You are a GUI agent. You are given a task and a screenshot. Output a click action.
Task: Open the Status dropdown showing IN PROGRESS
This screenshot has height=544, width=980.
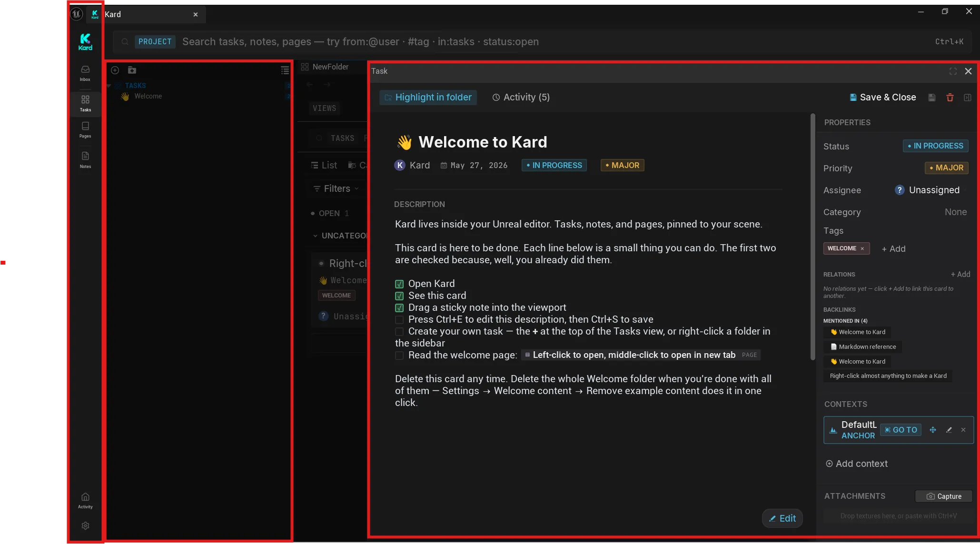tap(935, 146)
